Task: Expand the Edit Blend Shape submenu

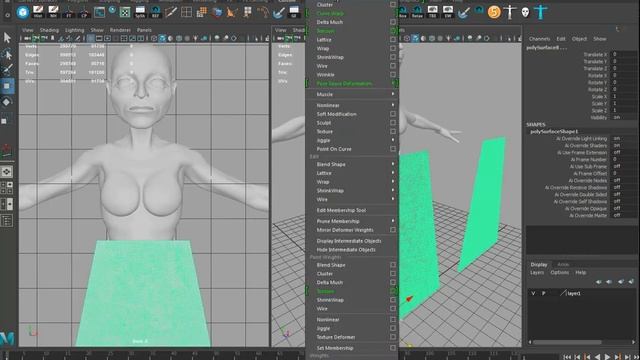Action: 352,164
